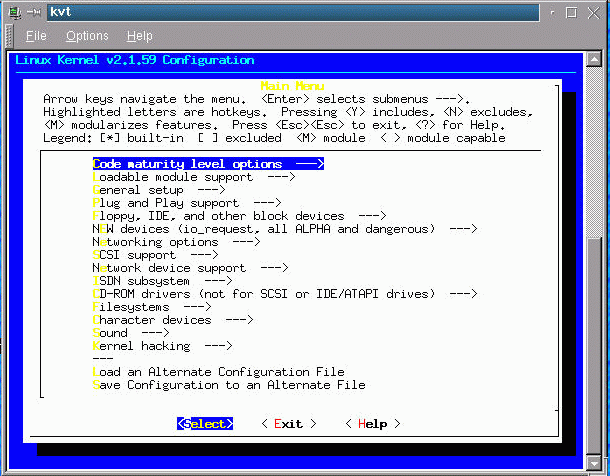The height and width of the screenshot is (476, 610).
Task: Open Character devices submenu
Action: (173, 320)
